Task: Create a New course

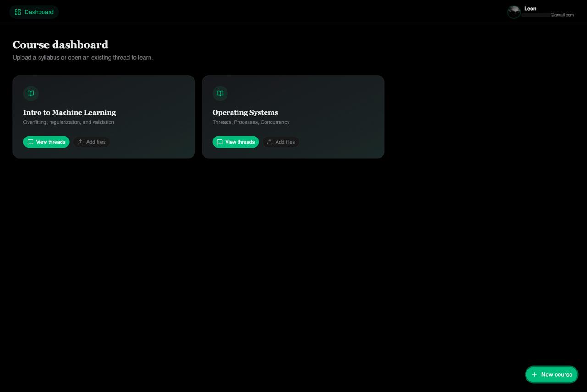Action: (552, 375)
